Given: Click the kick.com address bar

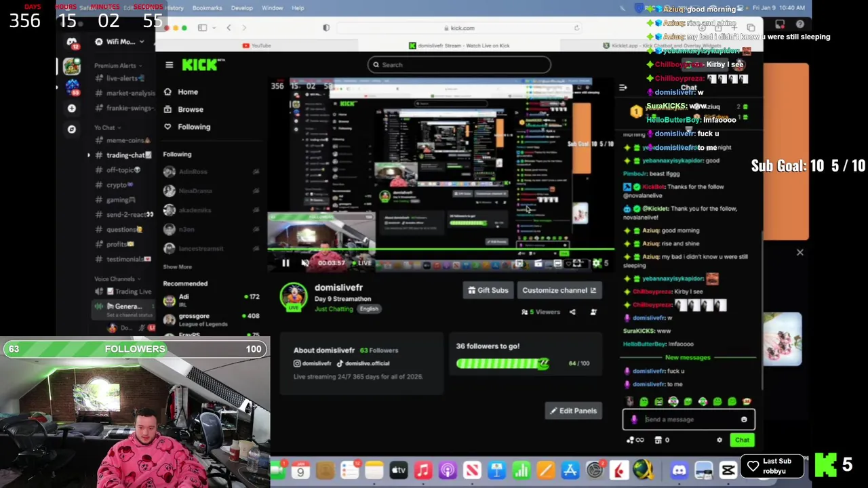Looking at the screenshot, I should click(x=459, y=28).
